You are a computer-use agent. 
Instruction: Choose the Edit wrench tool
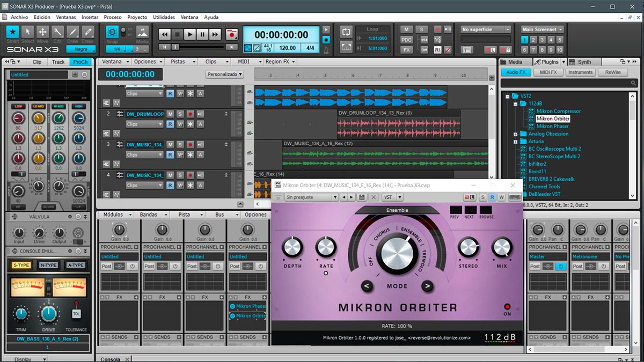point(57,32)
